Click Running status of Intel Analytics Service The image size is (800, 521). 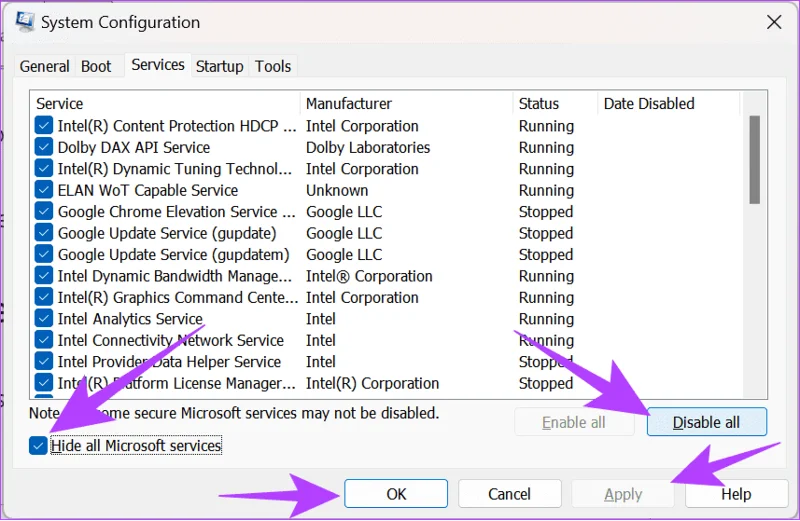pyautogui.click(x=546, y=319)
